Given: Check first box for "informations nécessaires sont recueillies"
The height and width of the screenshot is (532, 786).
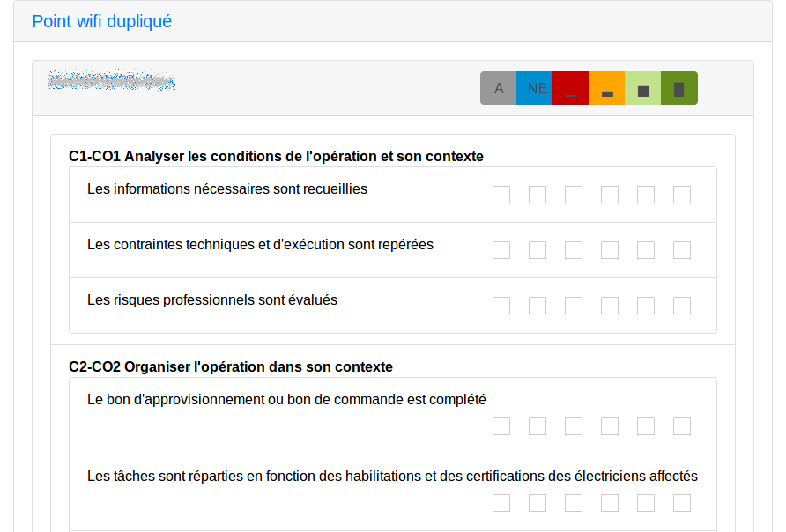Looking at the screenshot, I should point(501,195).
